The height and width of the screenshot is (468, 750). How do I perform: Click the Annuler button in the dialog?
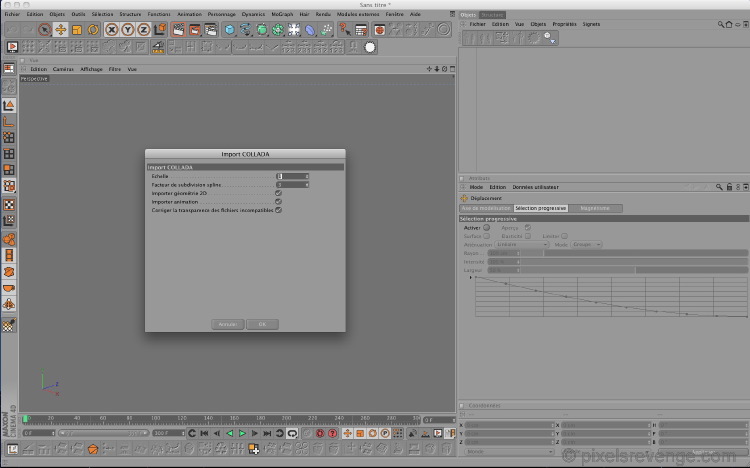[x=228, y=324]
